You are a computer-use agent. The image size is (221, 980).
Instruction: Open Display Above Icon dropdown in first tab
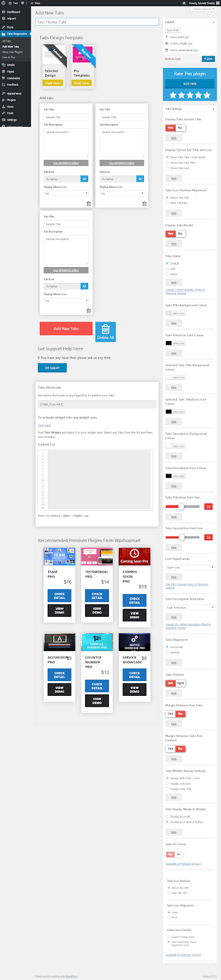pyautogui.click(x=66, y=193)
